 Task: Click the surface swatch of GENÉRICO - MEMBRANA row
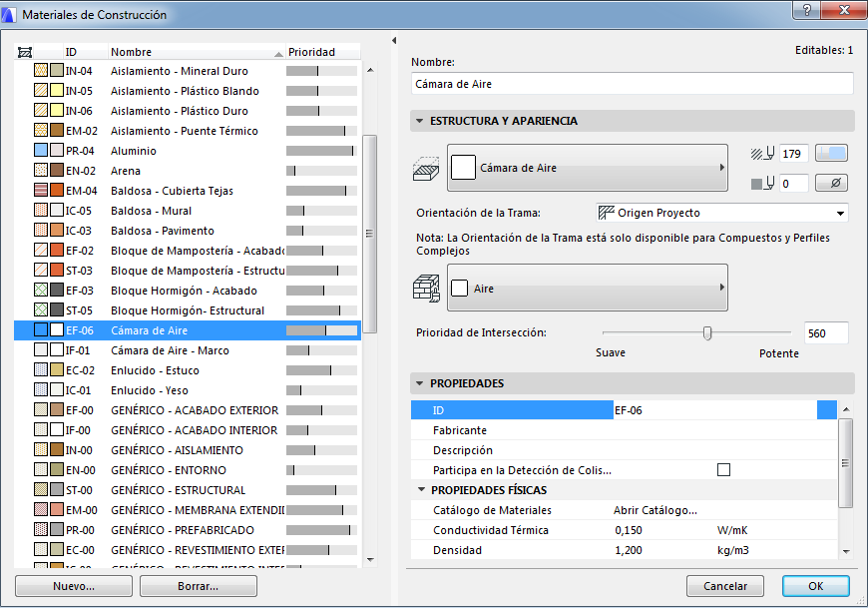(x=57, y=509)
